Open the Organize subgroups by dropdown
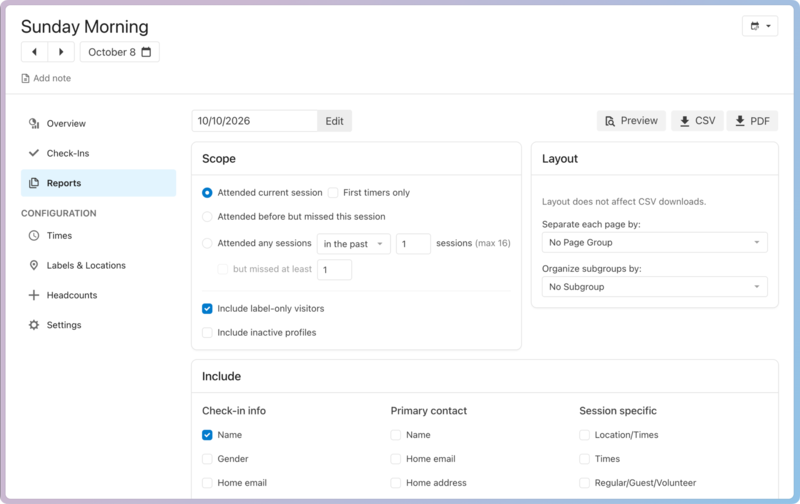This screenshot has width=800, height=504. tap(654, 287)
